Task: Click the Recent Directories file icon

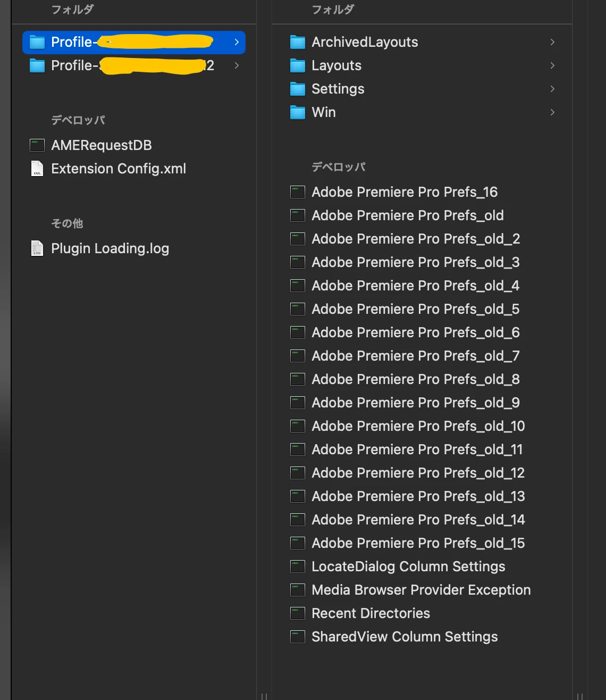Action: (298, 613)
